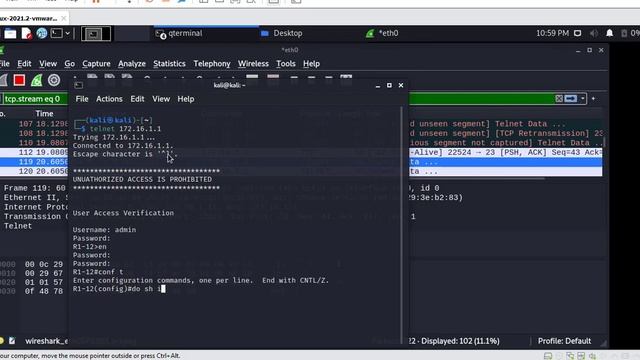Select packet 108 row in Wireshark
The height and width of the screenshot is (360, 640).
point(301,133)
